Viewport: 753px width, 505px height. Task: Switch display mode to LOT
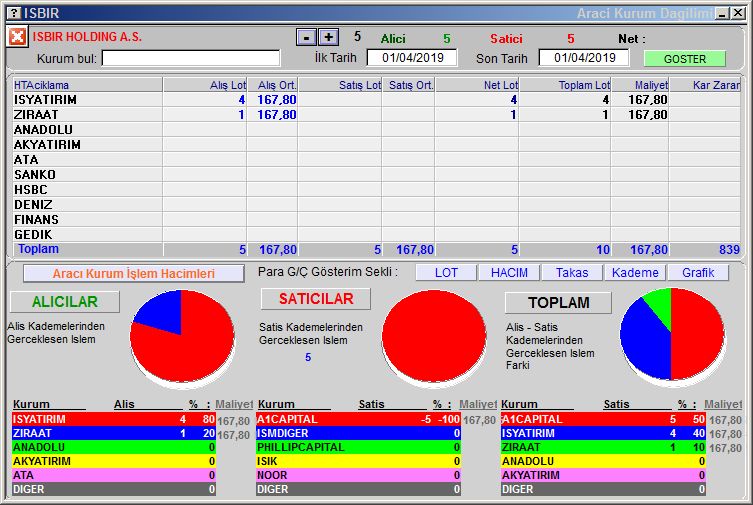point(446,273)
